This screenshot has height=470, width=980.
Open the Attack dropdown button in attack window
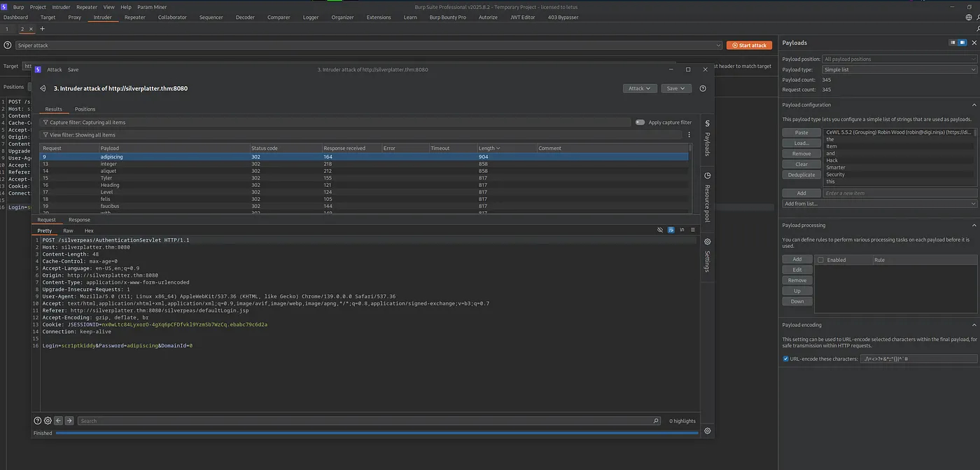click(640, 88)
